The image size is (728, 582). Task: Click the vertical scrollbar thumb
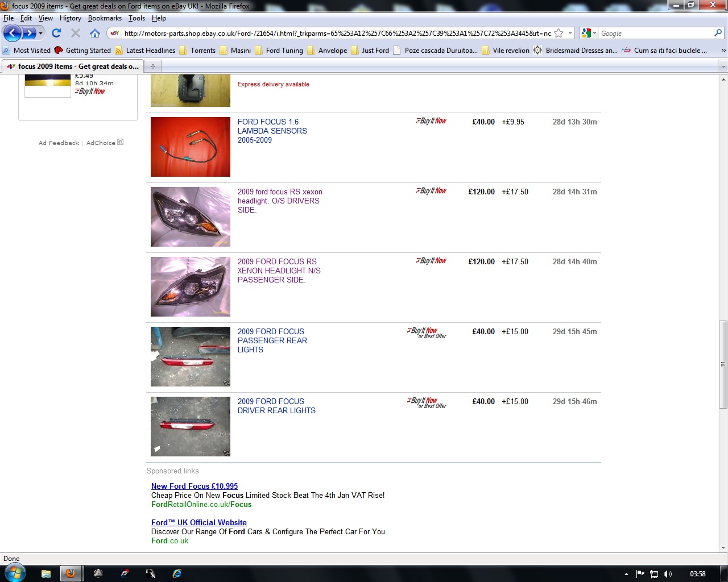723,364
